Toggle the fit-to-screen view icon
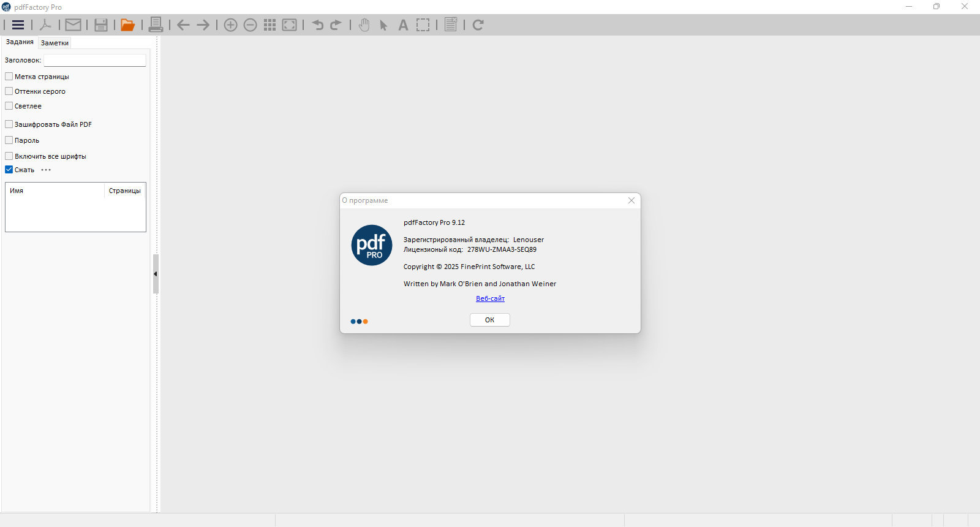This screenshot has width=980, height=527. [x=290, y=25]
